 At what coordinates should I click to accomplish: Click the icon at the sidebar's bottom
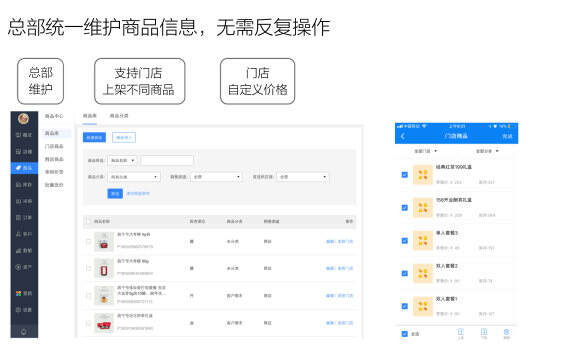(24, 332)
